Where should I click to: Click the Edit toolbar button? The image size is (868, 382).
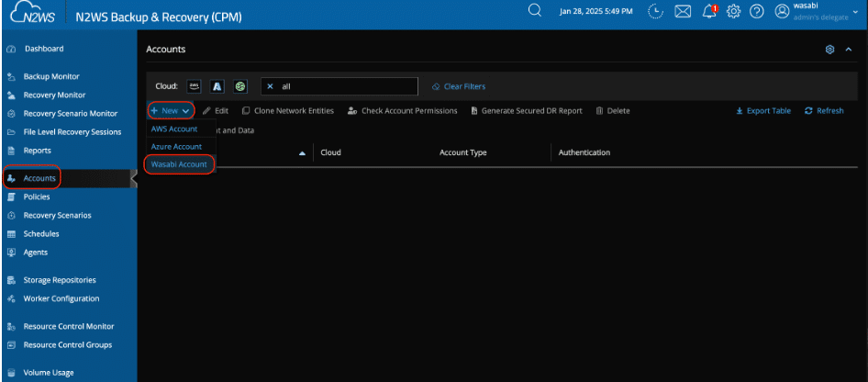click(x=216, y=111)
